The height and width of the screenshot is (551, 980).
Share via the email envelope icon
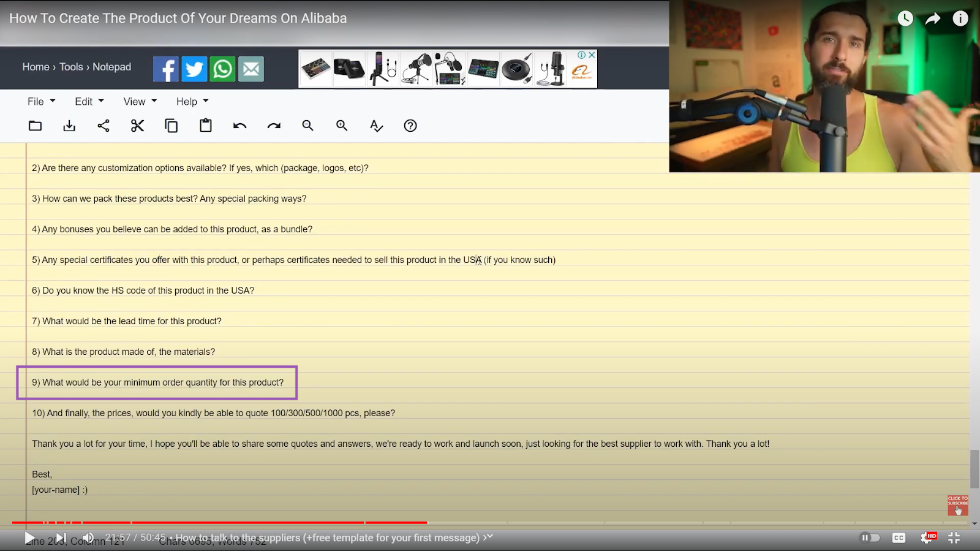pyautogui.click(x=251, y=69)
